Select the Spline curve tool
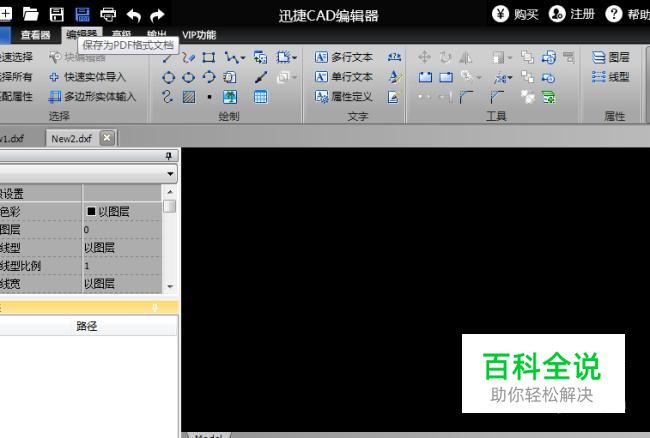 [167, 97]
